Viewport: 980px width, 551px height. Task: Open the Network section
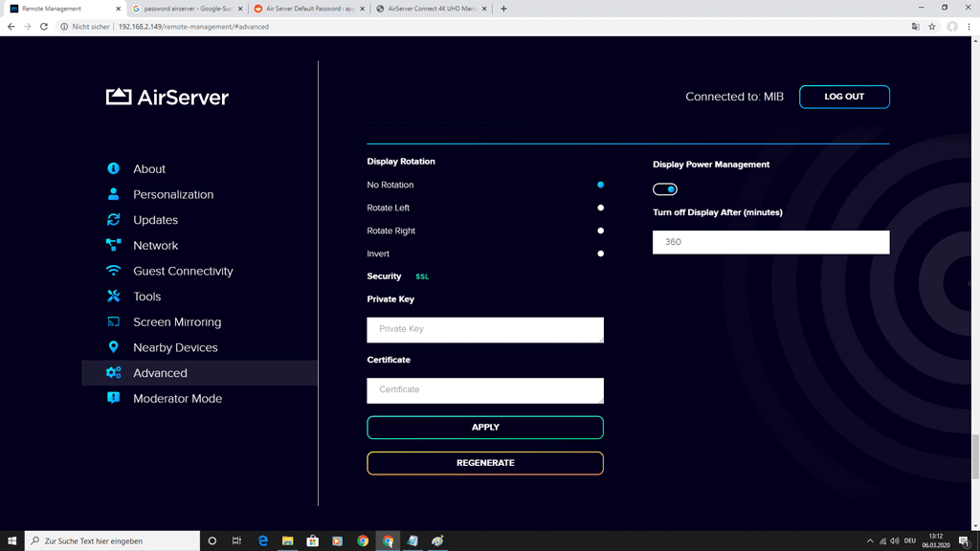click(x=156, y=246)
